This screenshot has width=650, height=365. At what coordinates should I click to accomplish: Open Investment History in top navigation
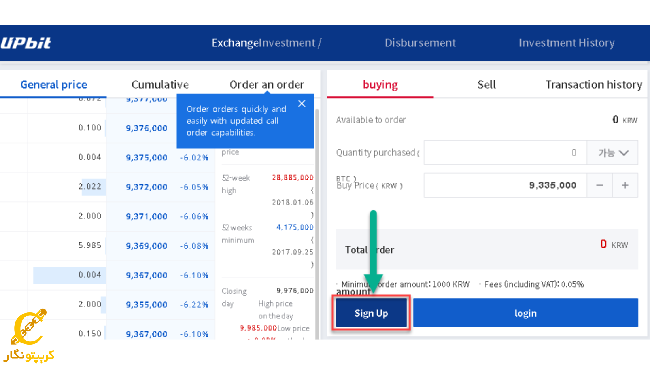[567, 43]
